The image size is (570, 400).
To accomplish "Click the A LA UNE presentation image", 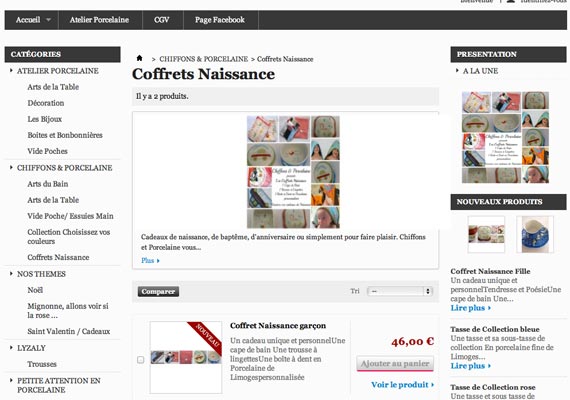I will coord(505,137).
